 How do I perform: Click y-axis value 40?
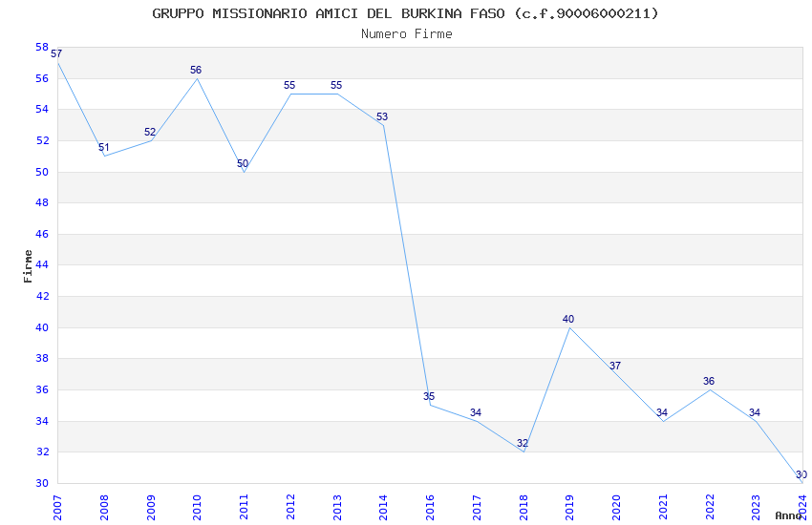tap(42, 328)
